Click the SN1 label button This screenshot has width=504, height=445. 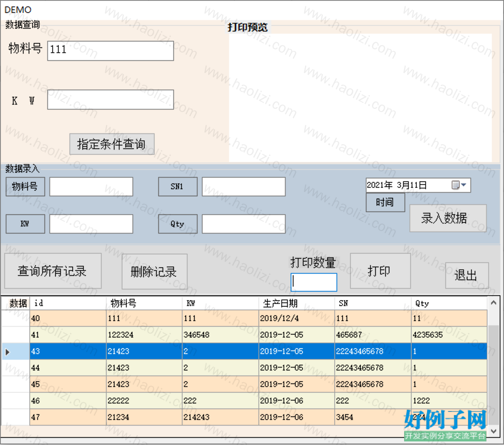(x=178, y=186)
